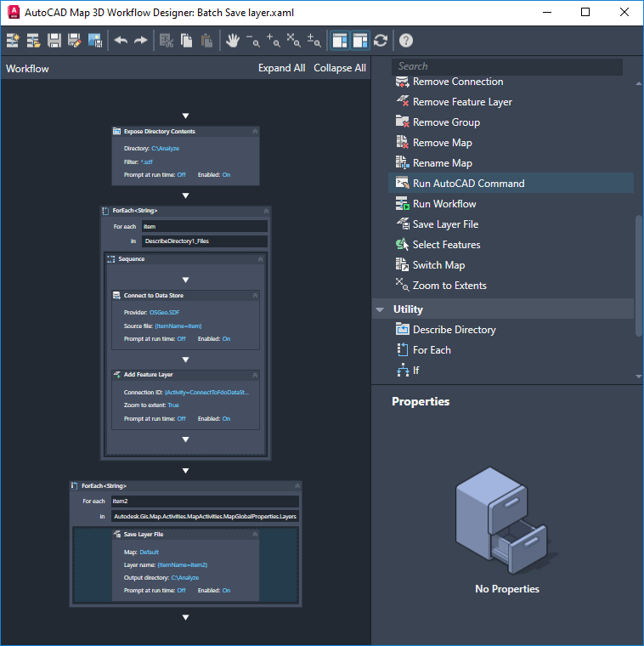Paste activity from clipboard
The height and width of the screenshot is (646, 644).
(206, 41)
